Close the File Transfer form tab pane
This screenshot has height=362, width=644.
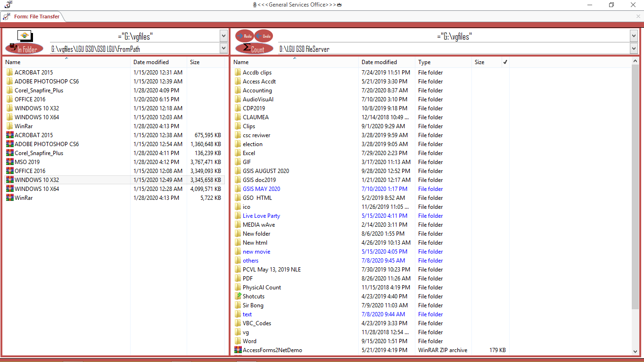638,16
